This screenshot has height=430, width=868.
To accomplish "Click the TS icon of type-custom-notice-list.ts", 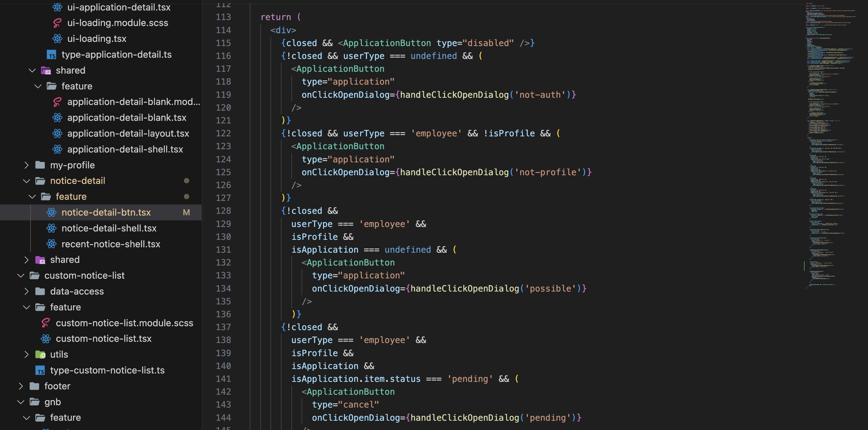I will (40, 370).
